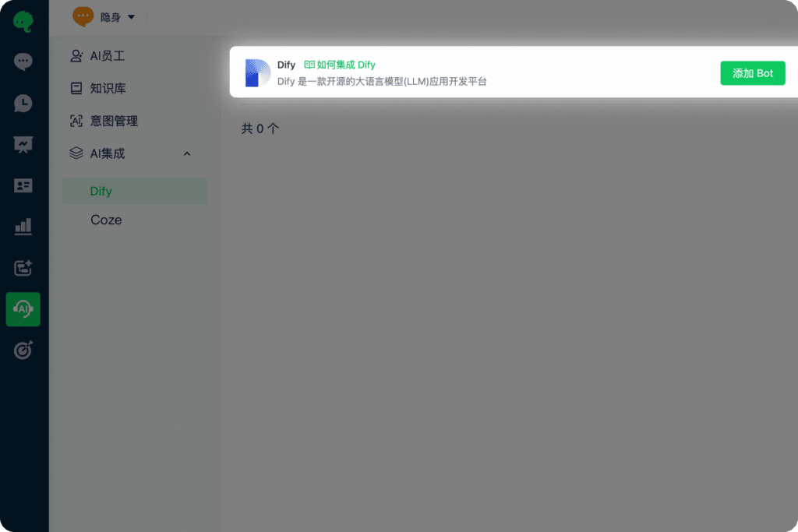Open the chat messages sidebar icon
The image size is (798, 532).
[23, 62]
